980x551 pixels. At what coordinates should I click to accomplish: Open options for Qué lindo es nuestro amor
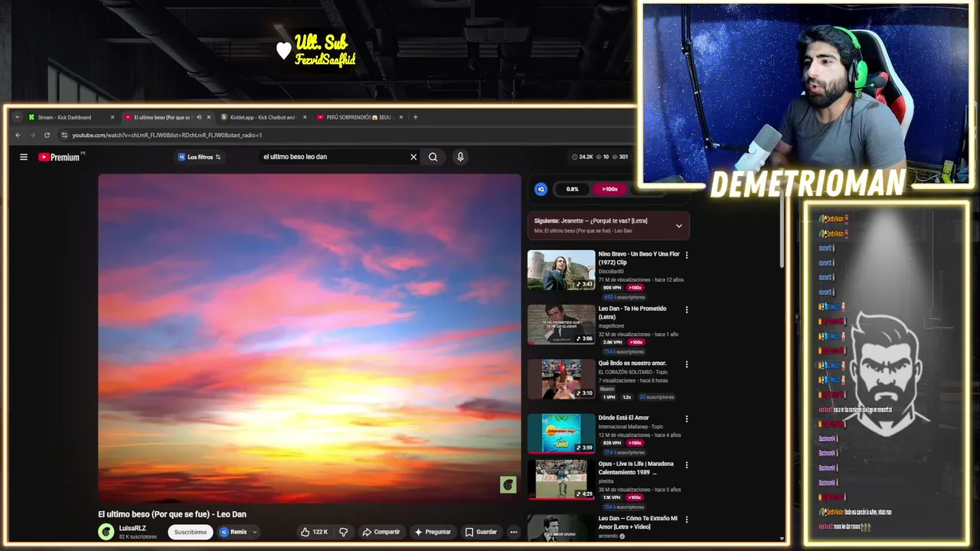[686, 364]
